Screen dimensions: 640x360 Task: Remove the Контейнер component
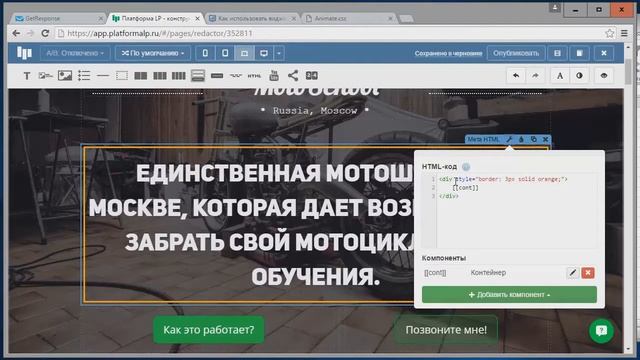[x=588, y=273]
